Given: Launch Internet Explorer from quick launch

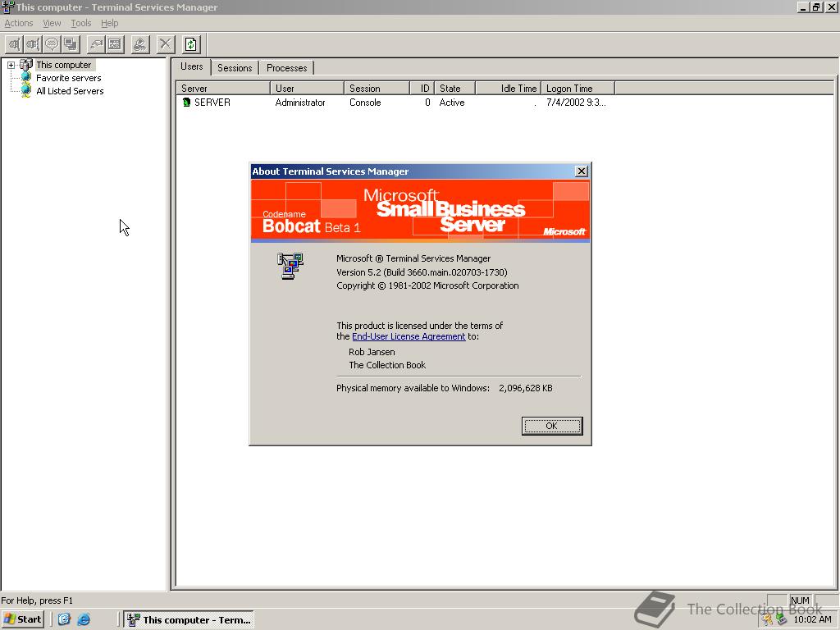Looking at the screenshot, I should (84, 619).
